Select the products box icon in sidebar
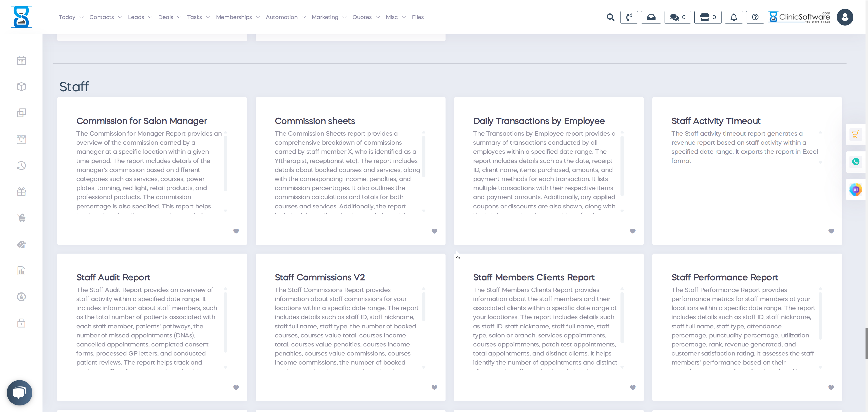 tap(21, 87)
